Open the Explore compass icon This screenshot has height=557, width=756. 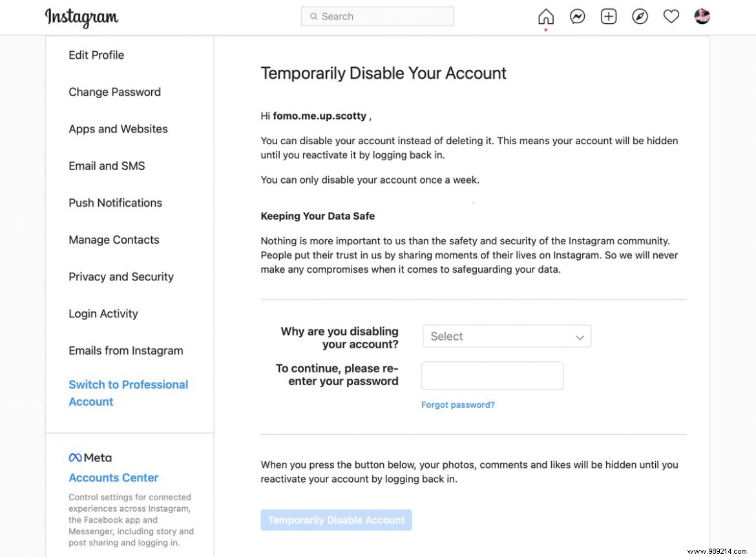(x=640, y=16)
